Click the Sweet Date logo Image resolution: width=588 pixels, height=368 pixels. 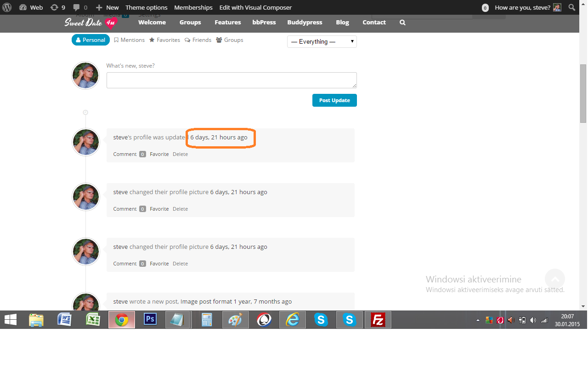[90, 23]
